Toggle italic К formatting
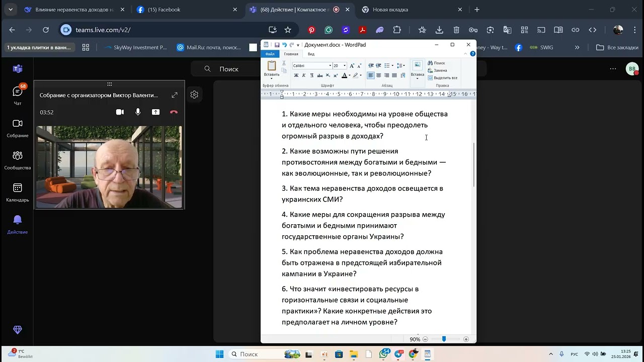This screenshot has height=362, width=644. tap(304, 75)
